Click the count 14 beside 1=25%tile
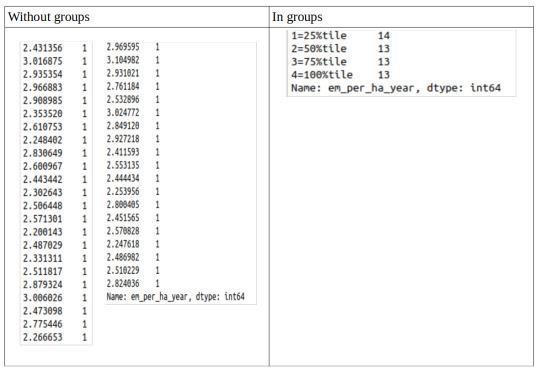Image resolution: width=540 pixels, height=369 pixels. tap(384, 35)
